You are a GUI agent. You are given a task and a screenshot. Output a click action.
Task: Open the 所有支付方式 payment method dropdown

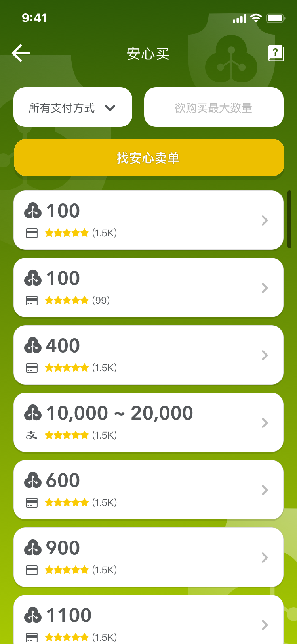pyautogui.click(x=73, y=107)
